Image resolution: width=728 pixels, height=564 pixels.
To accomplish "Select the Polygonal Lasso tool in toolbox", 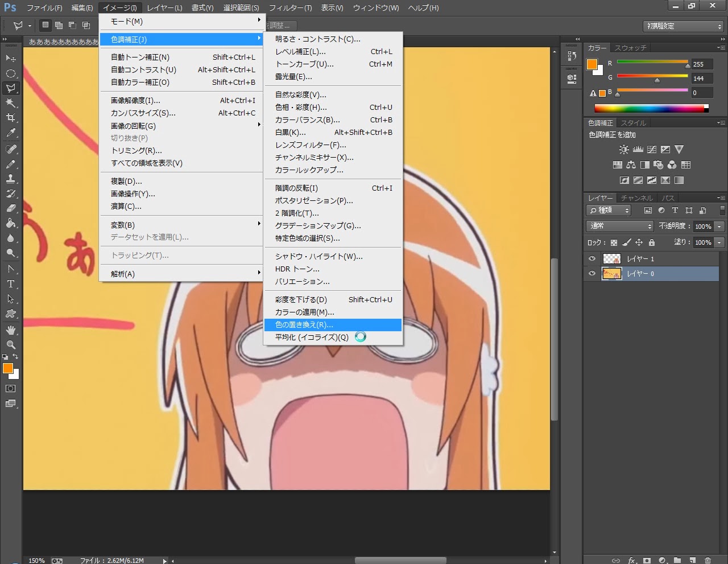I will coord(11,88).
